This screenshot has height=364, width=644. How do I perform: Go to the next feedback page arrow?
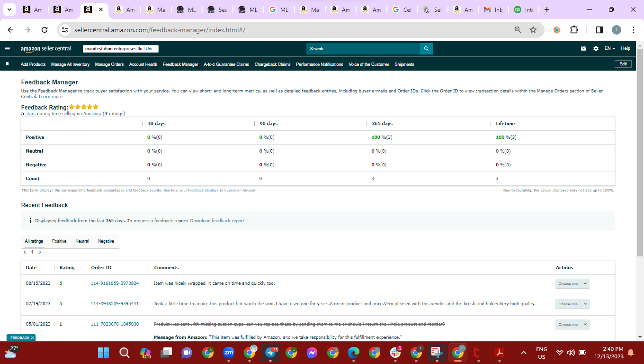click(x=40, y=252)
